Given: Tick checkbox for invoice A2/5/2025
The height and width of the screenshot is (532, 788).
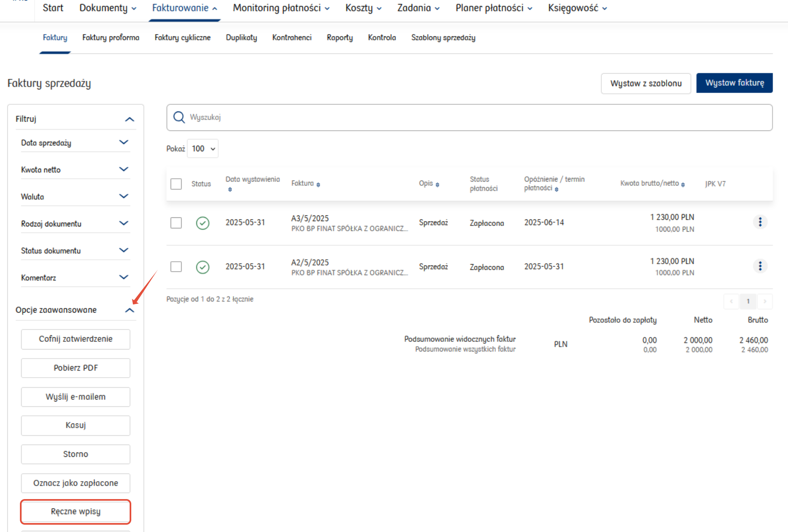Looking at the screenshot, I should coord(176,267).
